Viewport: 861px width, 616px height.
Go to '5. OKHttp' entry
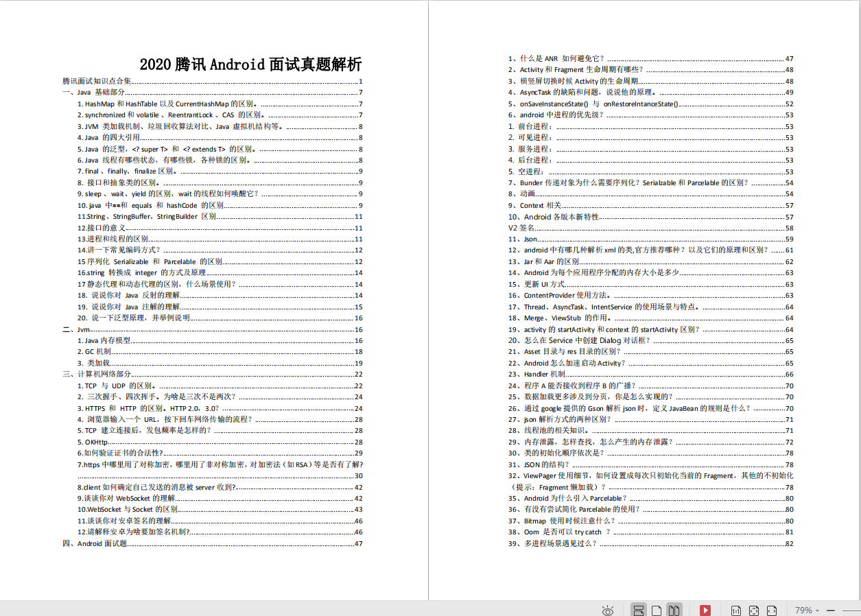pos(220,442)
